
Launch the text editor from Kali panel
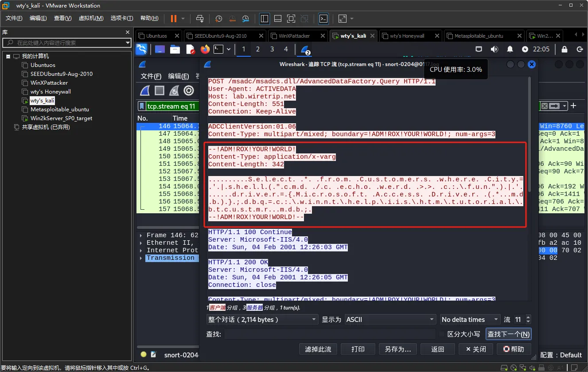190,49
